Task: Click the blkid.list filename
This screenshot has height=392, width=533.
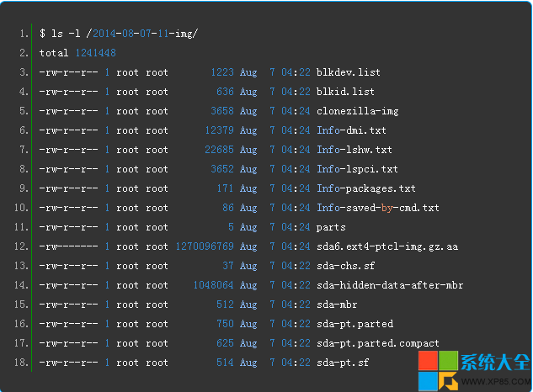Action: pos(345,92)
